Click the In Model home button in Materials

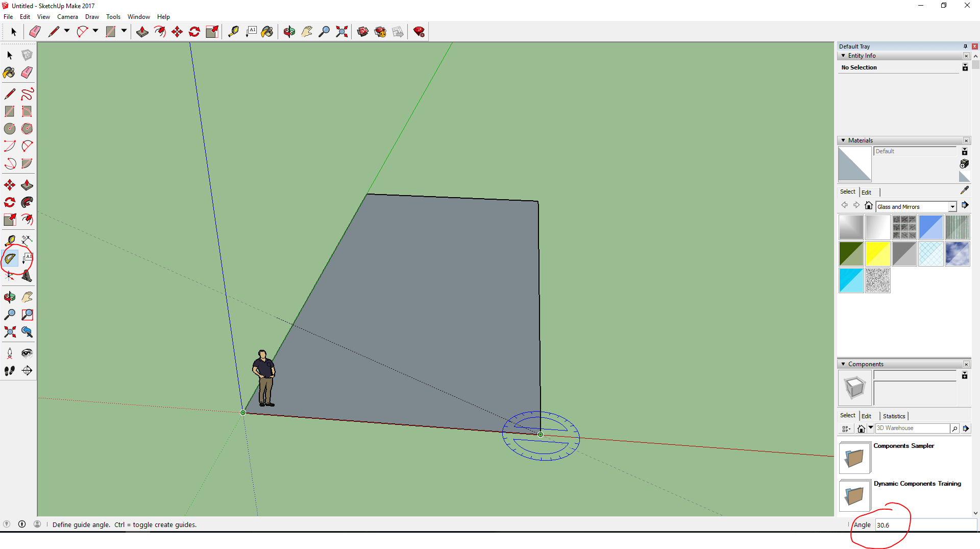click(x=869, y=205)
